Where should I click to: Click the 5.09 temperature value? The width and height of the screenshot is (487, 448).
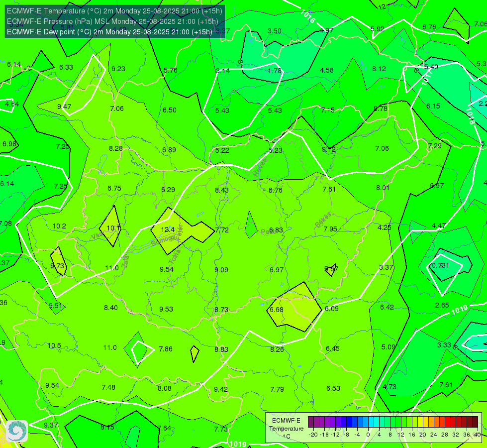[x=388, y=347]
